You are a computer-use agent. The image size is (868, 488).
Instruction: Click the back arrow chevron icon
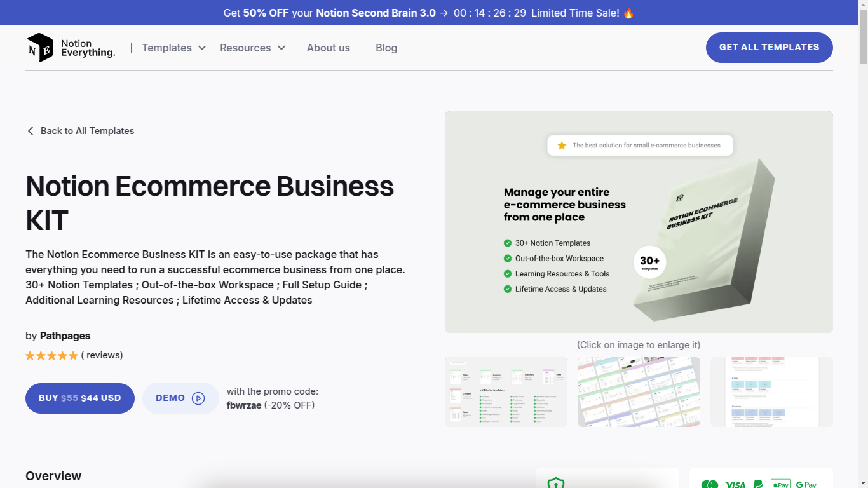[30, 131]
